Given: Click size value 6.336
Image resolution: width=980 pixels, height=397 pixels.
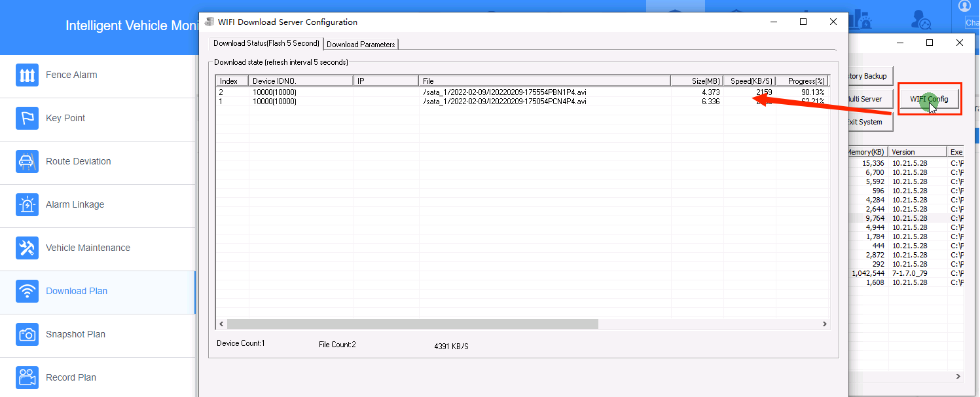Looking at the screenshot, I should coord(710,102).
